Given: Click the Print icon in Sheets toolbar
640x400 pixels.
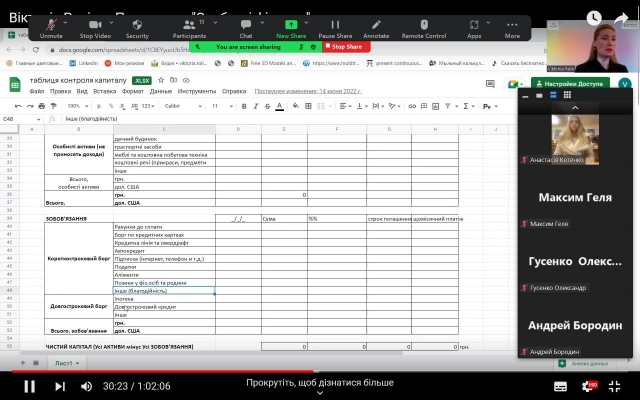Looking at the screenshot, I should point(42,106).
